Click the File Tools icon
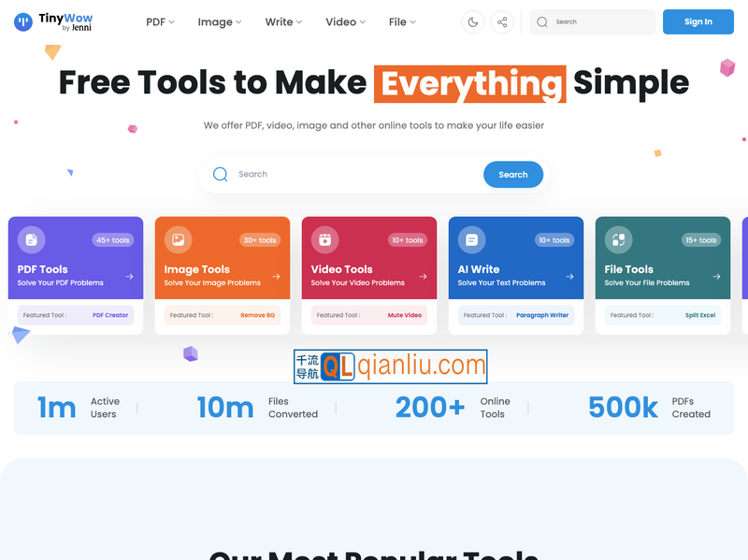This screenshot has height=560, width=748. point(618,240)
